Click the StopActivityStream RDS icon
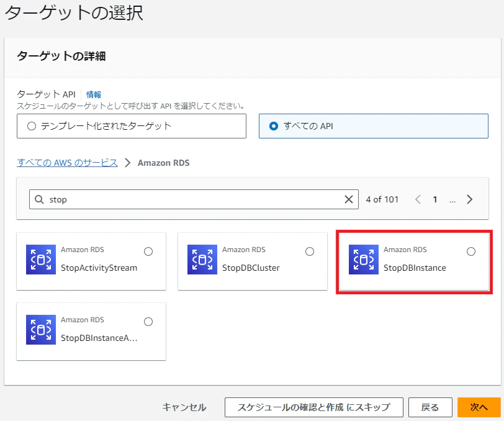Viewport: 504px width, 421px height. pos(41,260)
